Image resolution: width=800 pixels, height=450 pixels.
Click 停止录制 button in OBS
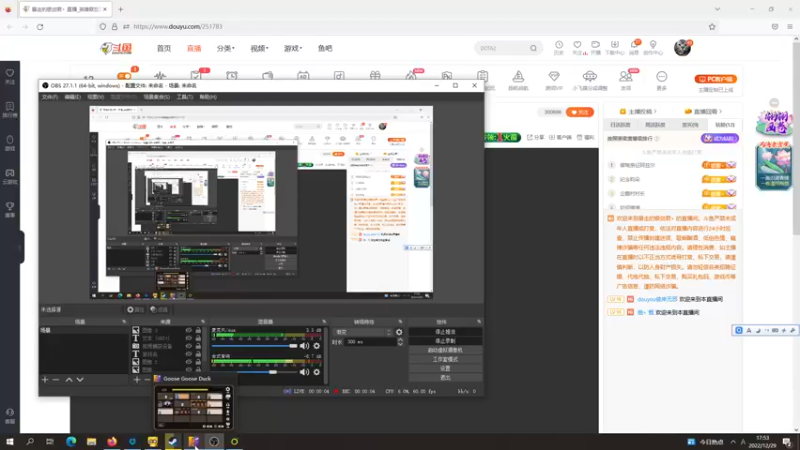pos(445,341)
